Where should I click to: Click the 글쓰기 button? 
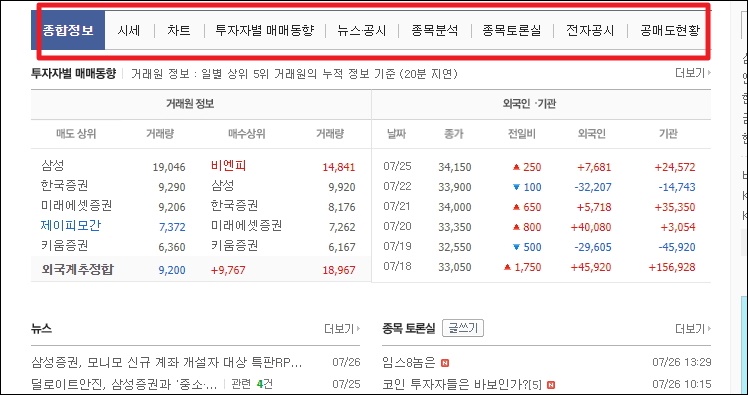coord(463,328)
